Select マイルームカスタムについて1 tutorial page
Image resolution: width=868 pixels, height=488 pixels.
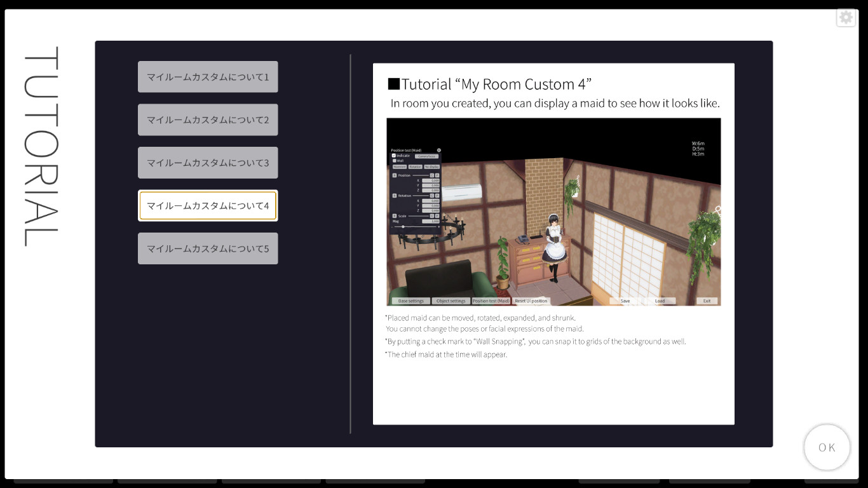tap(208, 77)
